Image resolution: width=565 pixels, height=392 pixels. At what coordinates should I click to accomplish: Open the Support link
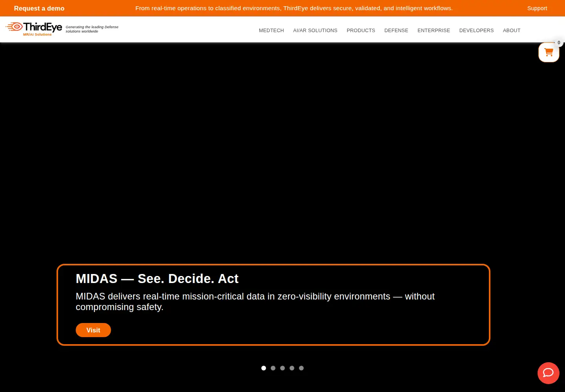coord(537,8)
